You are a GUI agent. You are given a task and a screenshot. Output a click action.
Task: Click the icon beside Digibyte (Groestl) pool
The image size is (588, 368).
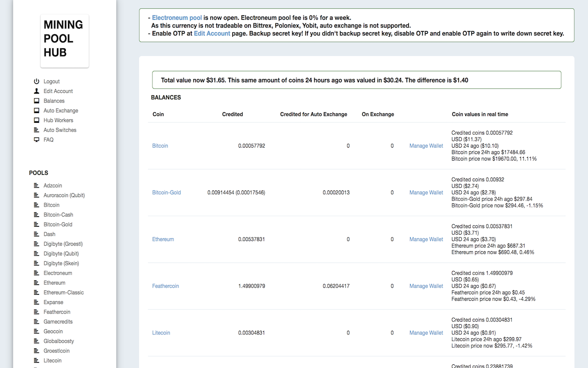(37, 244)
